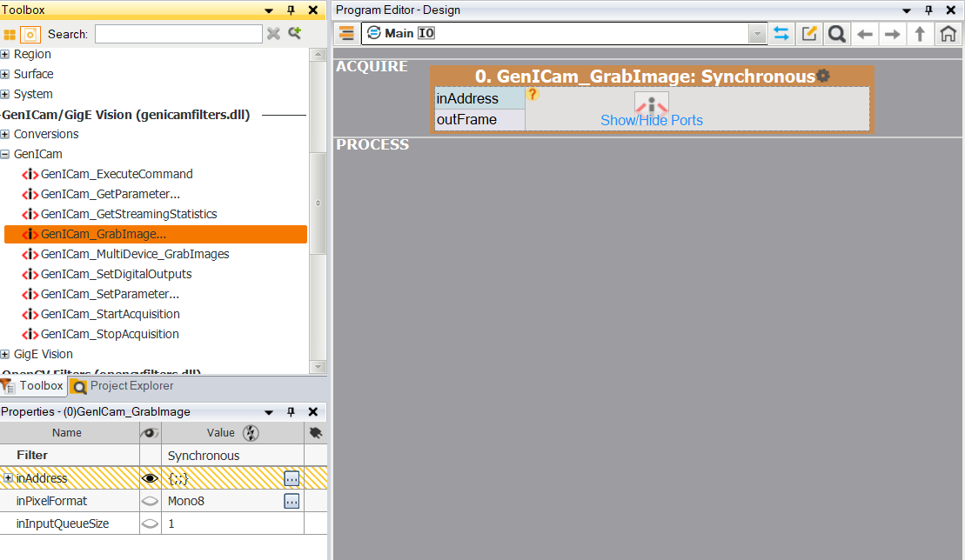Switch Toolbox to grid category view

point(10,35)
